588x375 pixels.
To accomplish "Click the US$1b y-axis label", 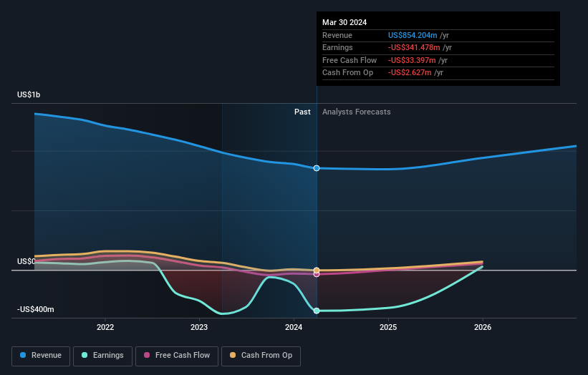I will [x=29, y=94].
